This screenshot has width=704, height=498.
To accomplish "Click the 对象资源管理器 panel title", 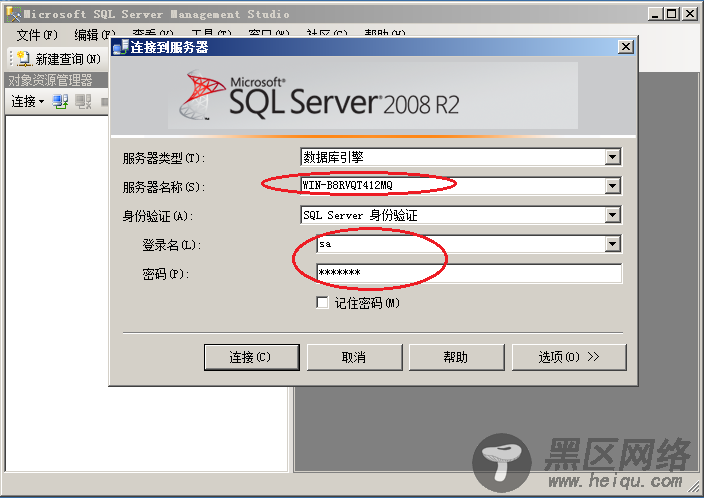I will click(50, 80).
